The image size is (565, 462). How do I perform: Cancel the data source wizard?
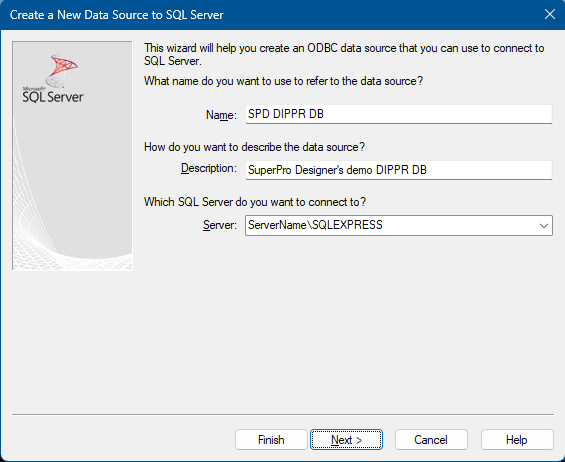point(431,439)
